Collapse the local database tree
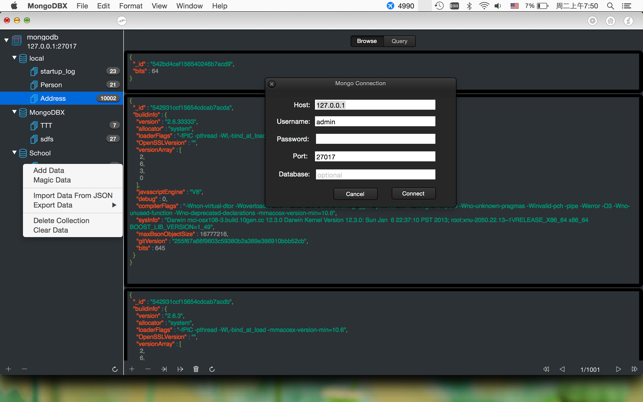This screenshot has height=402, width=643. [x=14, y=58]
